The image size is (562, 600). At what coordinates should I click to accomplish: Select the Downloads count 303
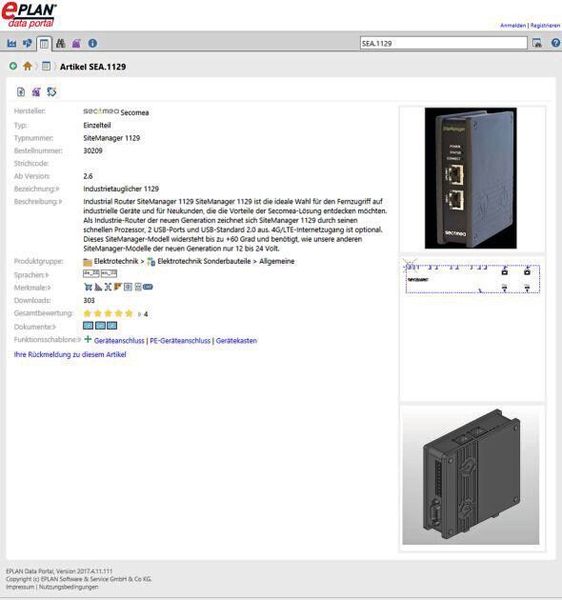coord(89,300)
